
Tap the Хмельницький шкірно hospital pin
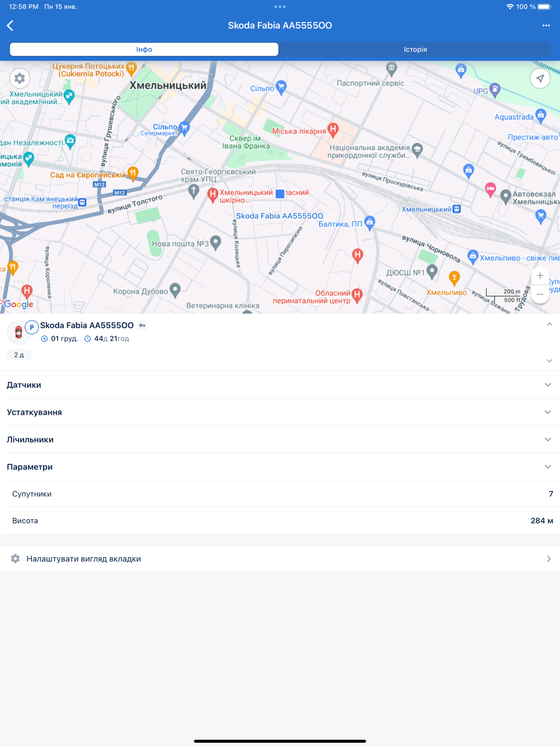click(212, 194)
